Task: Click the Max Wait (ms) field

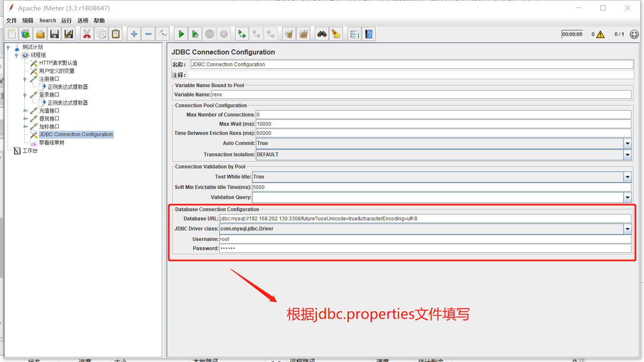Action: pyautogui.click(x=444, y=124)
